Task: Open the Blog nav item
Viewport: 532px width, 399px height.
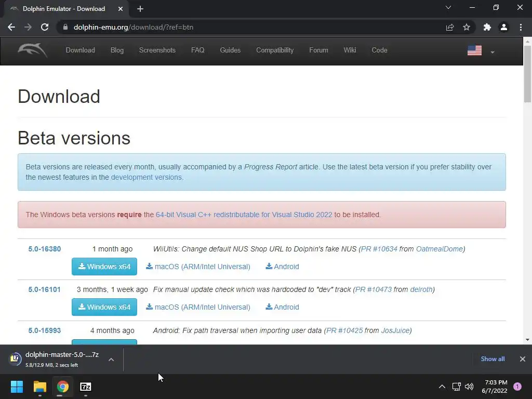Action: [117, 50]
